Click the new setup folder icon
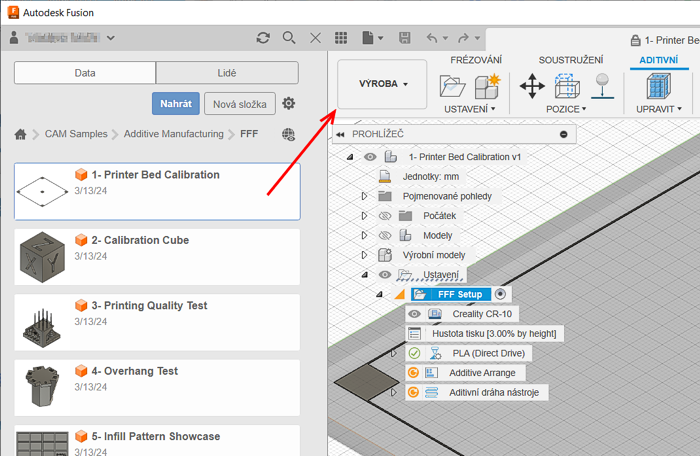The image size is (700, 456). [x=454, y=86]
